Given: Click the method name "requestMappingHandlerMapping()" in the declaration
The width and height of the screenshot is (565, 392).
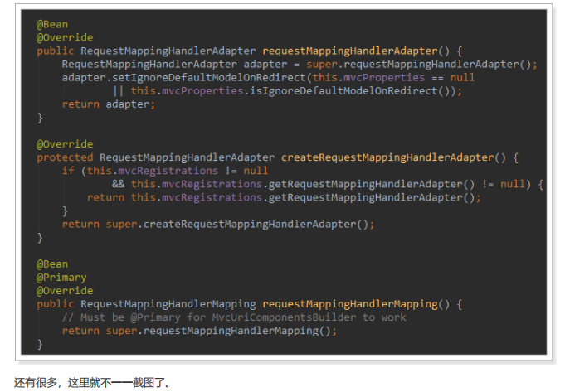Looking at the screenshot, I should (356, 304).
